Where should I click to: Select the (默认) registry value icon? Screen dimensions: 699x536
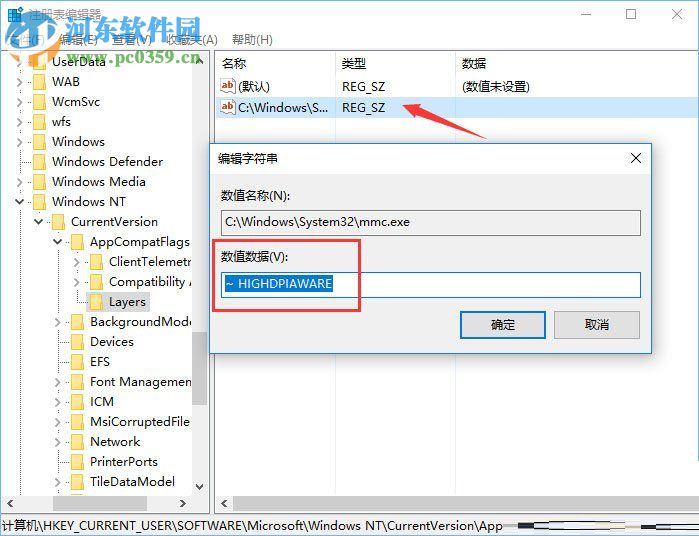click(x=227, y=86)
